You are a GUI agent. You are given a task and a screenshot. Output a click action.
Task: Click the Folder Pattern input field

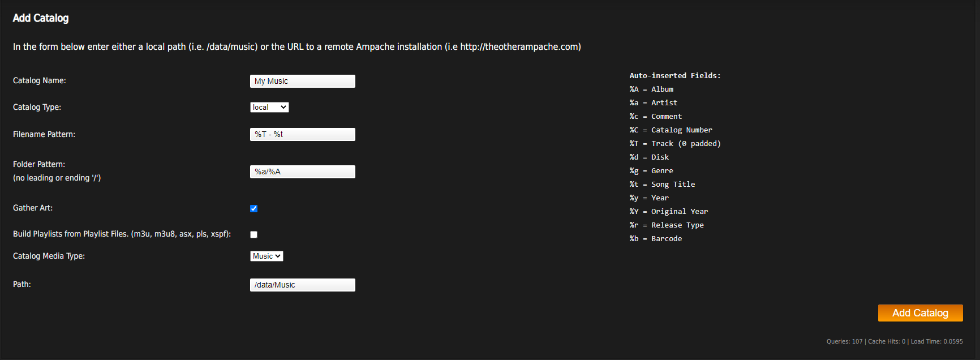(302, 172)
